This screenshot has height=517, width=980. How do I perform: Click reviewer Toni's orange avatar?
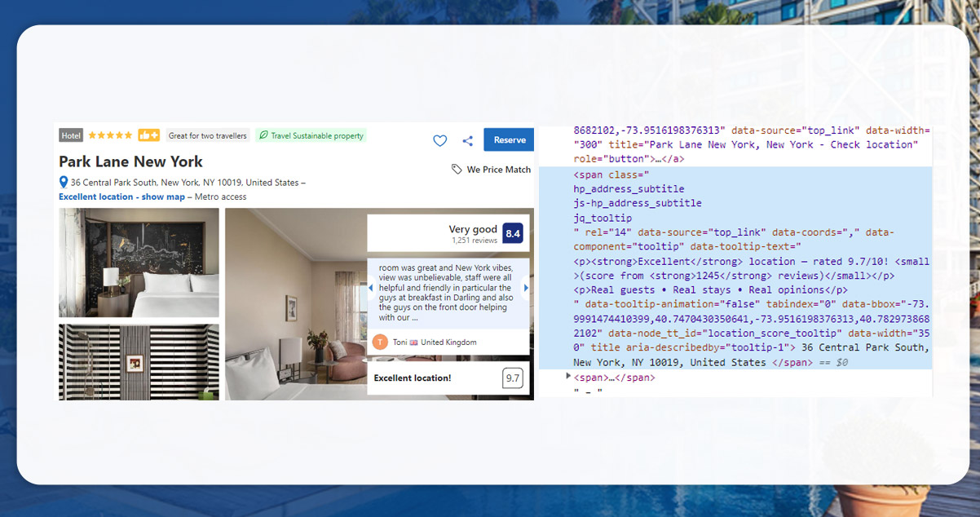point(380,342)
